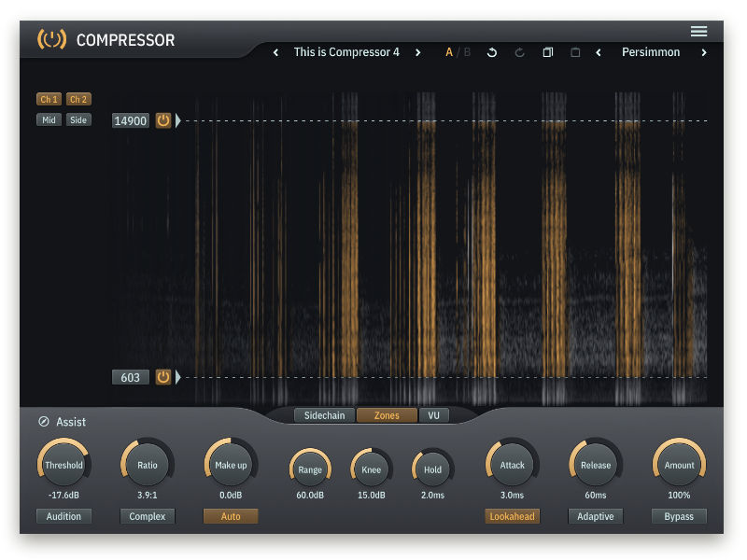Enable the Mid channel mode

tap(49, 120)
